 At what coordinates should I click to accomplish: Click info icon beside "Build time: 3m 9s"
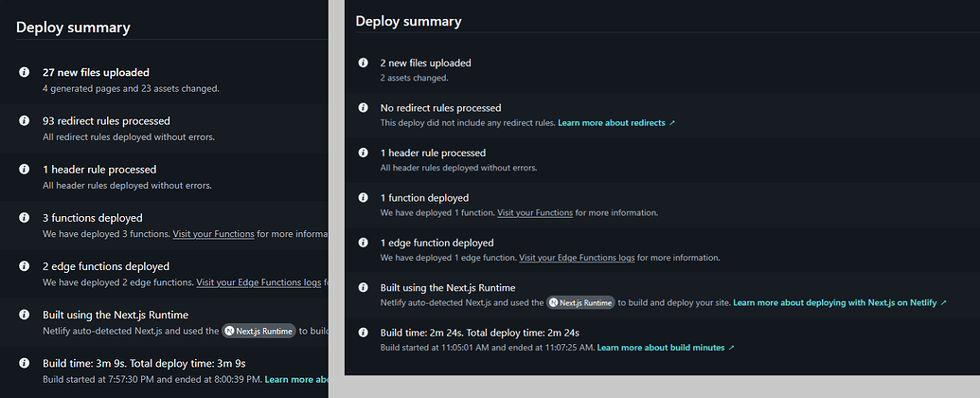point(23,363)
